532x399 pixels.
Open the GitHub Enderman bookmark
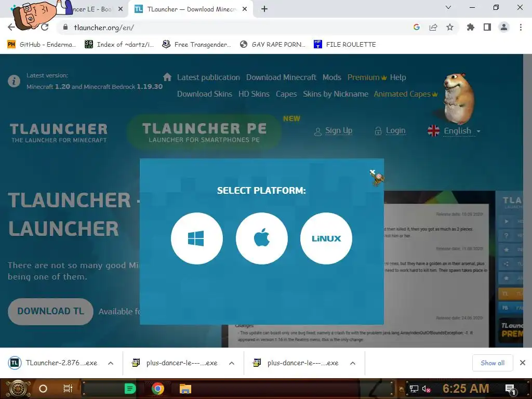42,45
